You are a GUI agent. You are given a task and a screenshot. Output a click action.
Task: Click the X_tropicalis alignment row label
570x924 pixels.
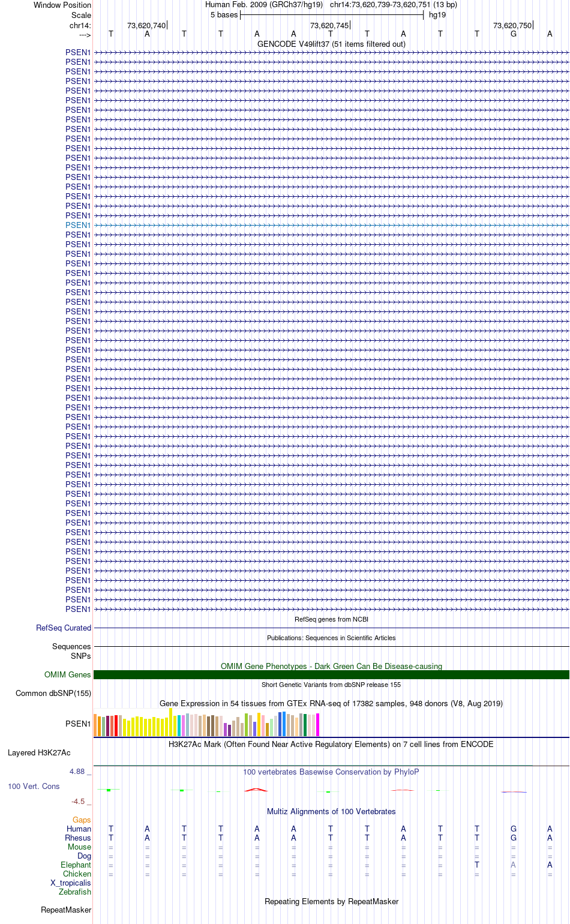(x=71, y=883)
